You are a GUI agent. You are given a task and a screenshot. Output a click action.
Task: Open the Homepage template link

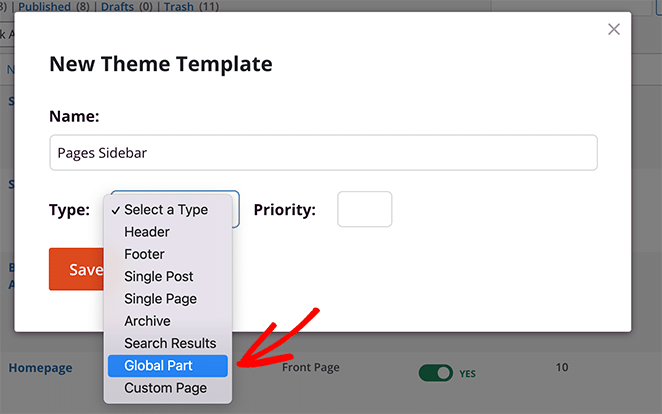40,368
